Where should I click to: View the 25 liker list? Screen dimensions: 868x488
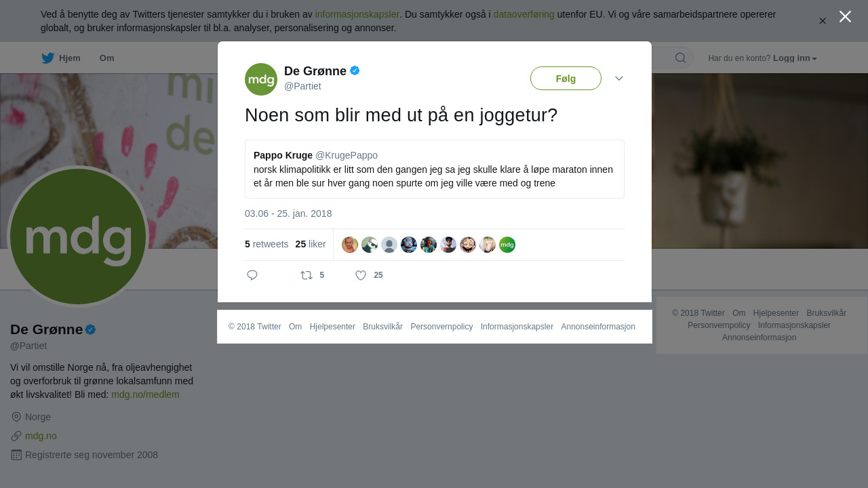point(311,244)
